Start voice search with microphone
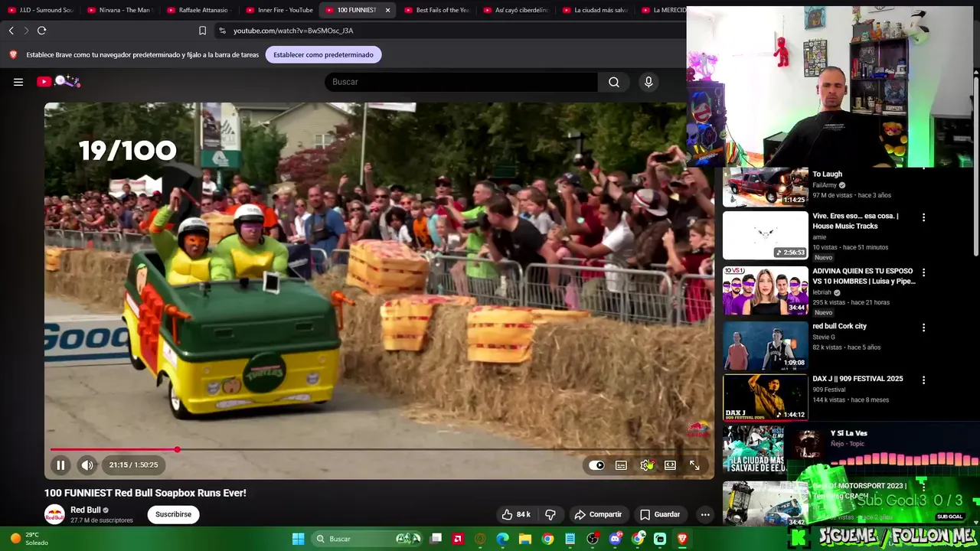This screenshot has width=980, height=551. [648, 82]
